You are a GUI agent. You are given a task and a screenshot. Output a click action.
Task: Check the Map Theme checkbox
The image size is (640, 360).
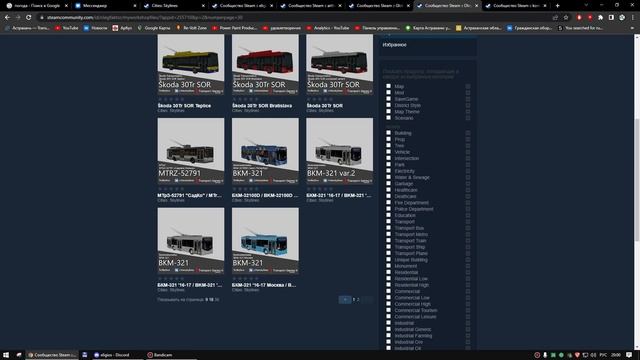[389, 111]
